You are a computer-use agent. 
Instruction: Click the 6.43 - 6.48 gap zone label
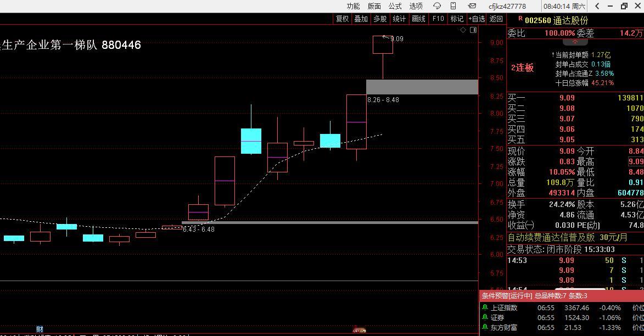[198, 229]
